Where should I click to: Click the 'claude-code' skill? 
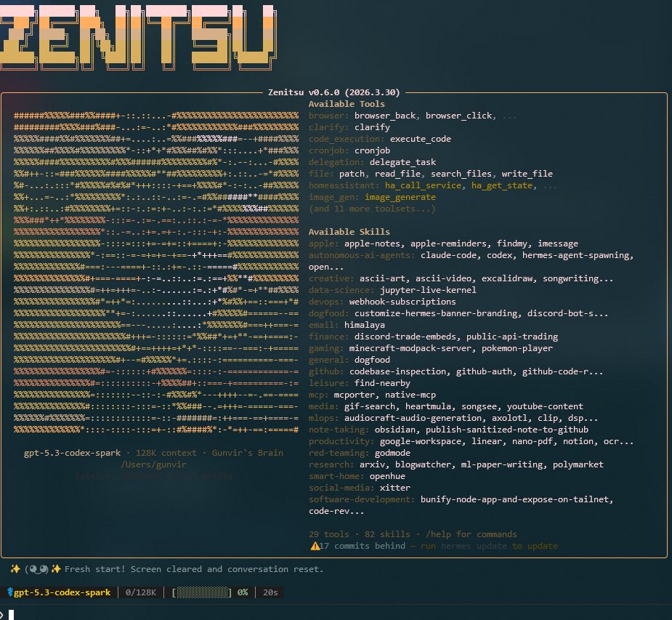[448, 254]
